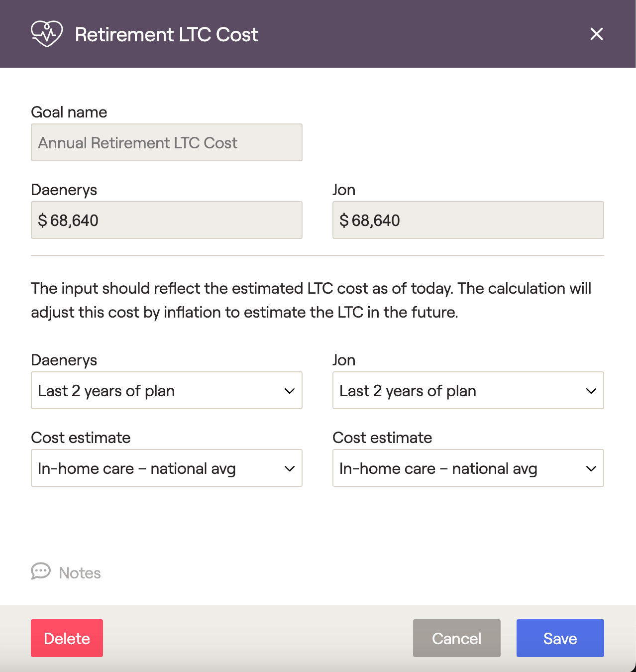The height and width of the screenshot is (672, 636).
Task: Open Jon Cost estimate dropdown chevron
Action: [x=591, y=468]
